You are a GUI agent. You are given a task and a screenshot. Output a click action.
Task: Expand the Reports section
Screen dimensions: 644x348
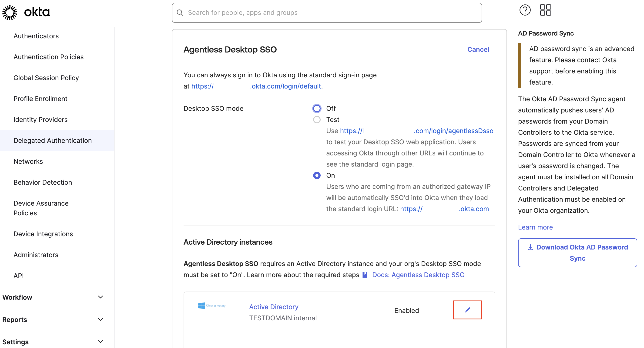click(x=100, y=319)
